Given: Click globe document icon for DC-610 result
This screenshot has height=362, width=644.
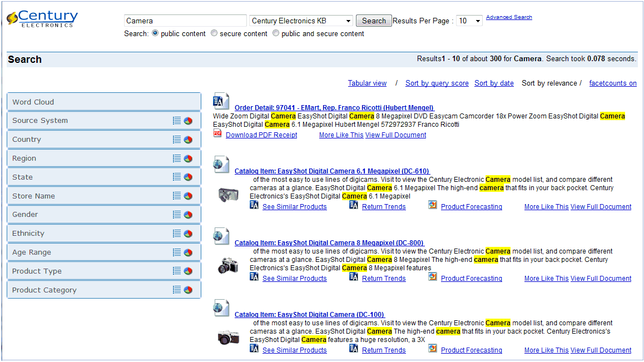Looking at the screenshot, I should 221,165.
